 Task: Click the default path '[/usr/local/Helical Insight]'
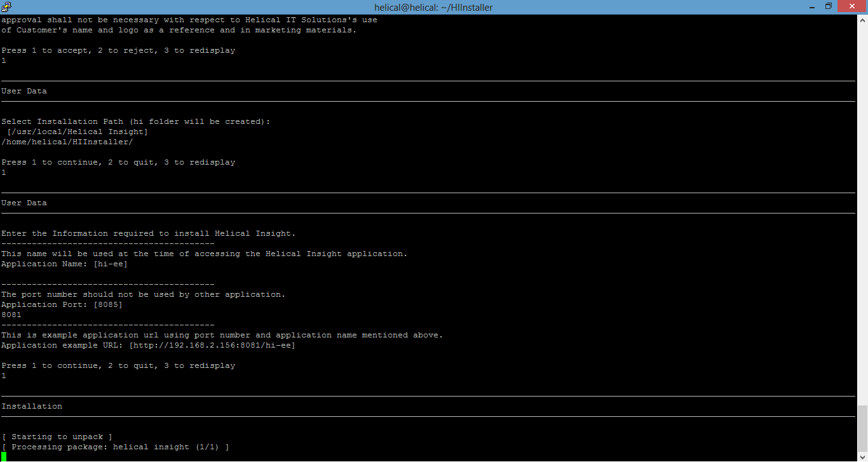78,132
